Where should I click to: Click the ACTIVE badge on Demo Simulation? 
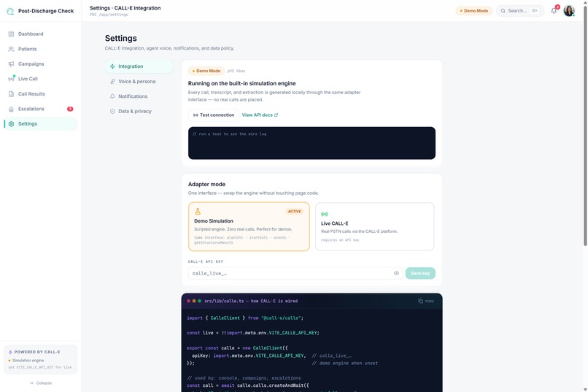295,212
